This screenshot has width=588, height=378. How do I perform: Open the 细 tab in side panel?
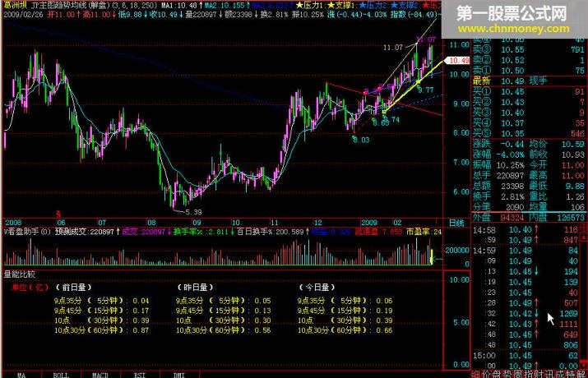[475, 374]
